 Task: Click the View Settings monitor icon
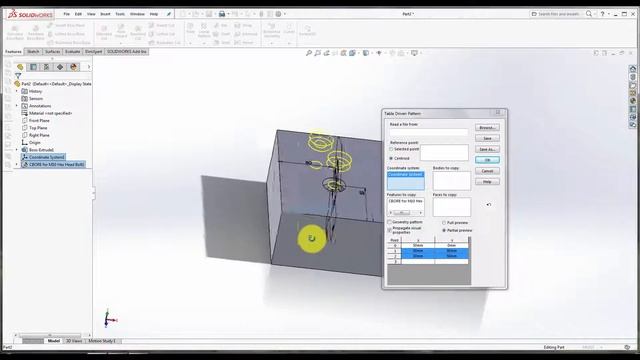(x=414, y=53)
